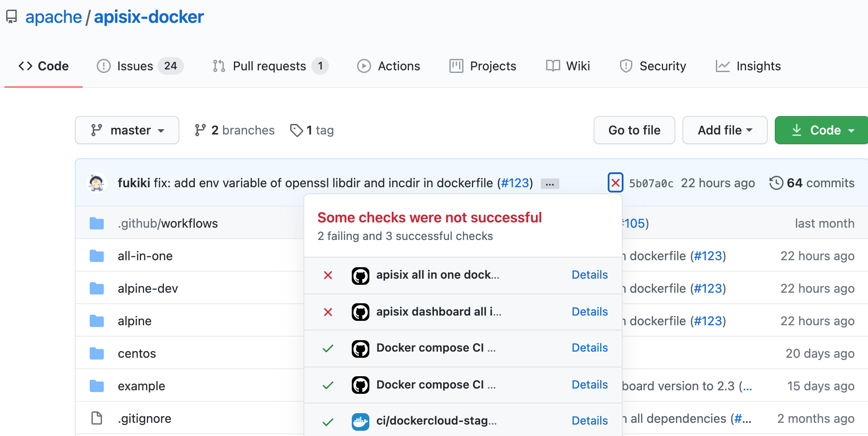The height and width of the screenshot is (436, 868).
Task: Open the example folder
Action: [142, 386]
